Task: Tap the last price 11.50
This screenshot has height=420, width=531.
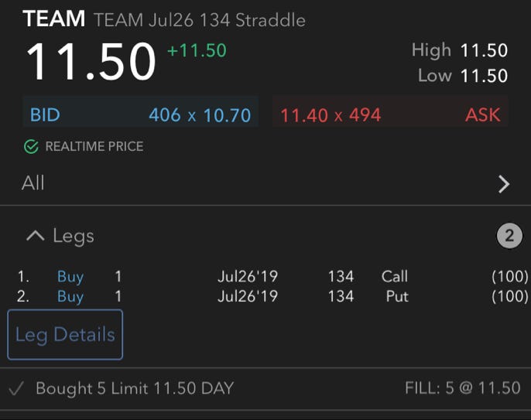Action: tap(91, 62)
